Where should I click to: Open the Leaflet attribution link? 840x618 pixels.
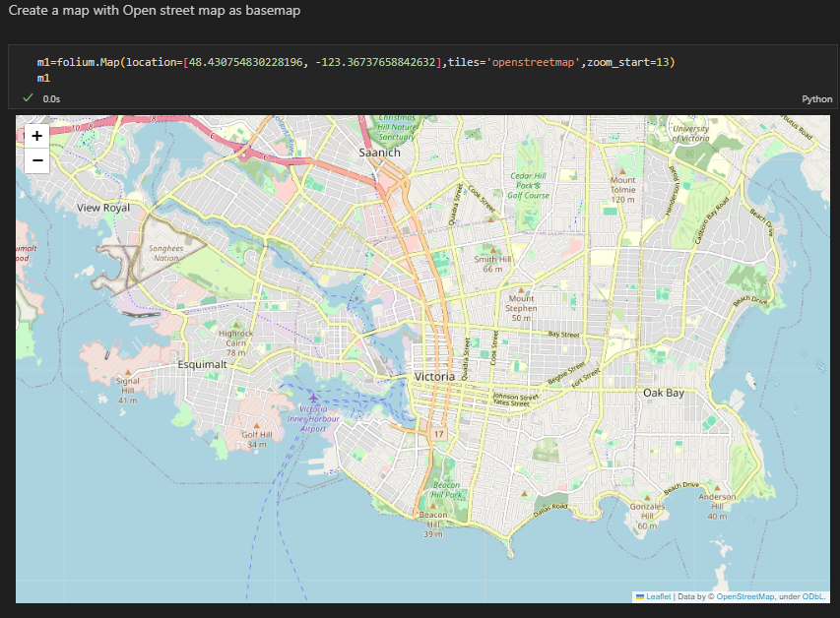click(659, 596)
